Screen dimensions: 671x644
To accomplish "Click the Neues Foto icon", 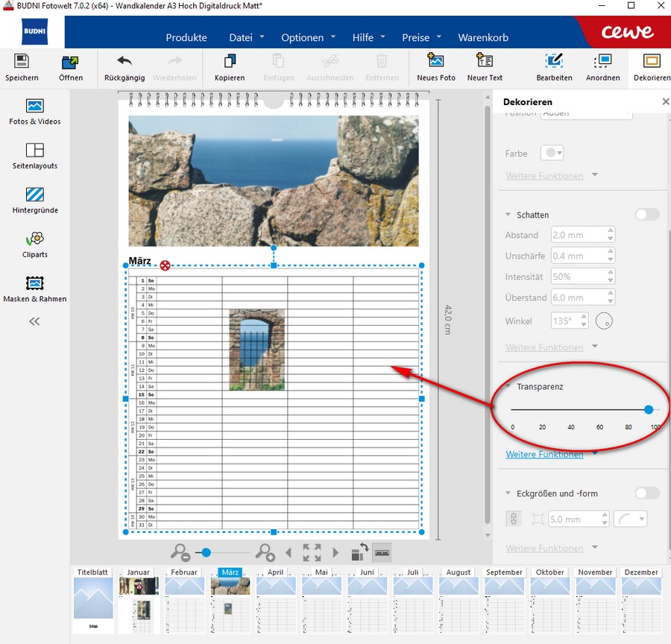I will click(436, 61).
